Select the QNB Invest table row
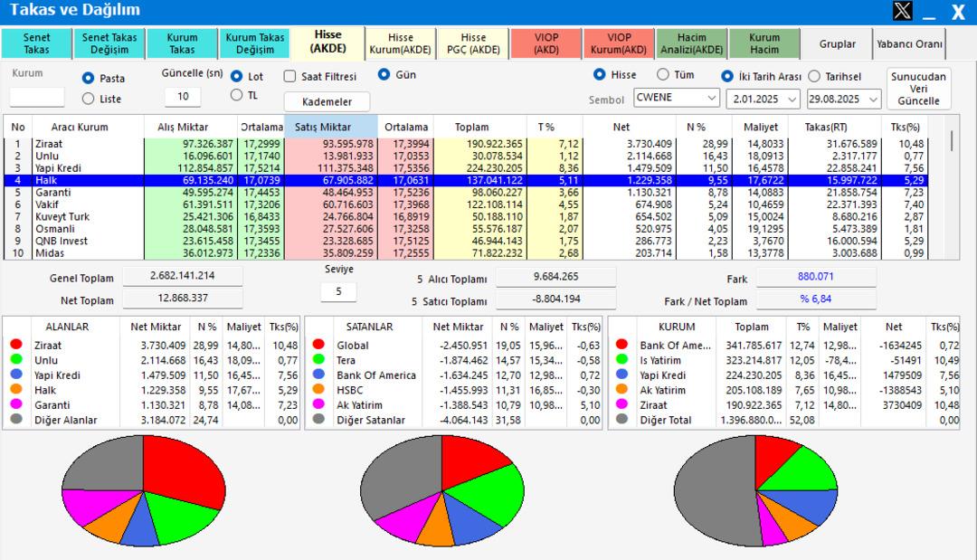The image size is (977, 560). (x=466, y=241)
